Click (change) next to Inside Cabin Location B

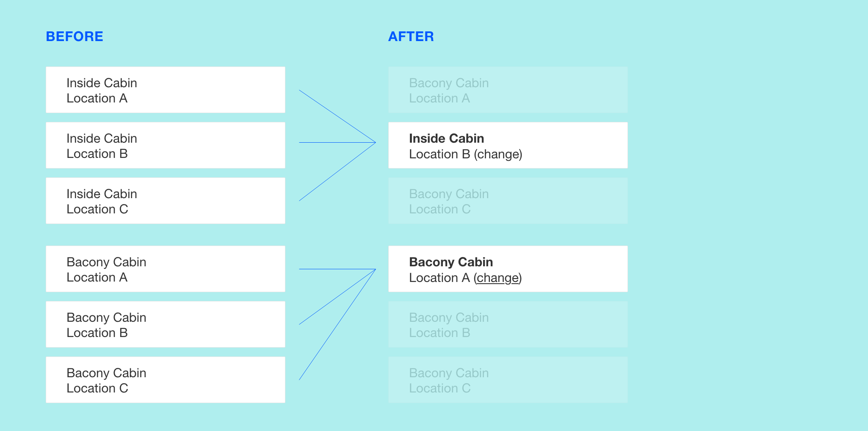click(x=498, y=154)
